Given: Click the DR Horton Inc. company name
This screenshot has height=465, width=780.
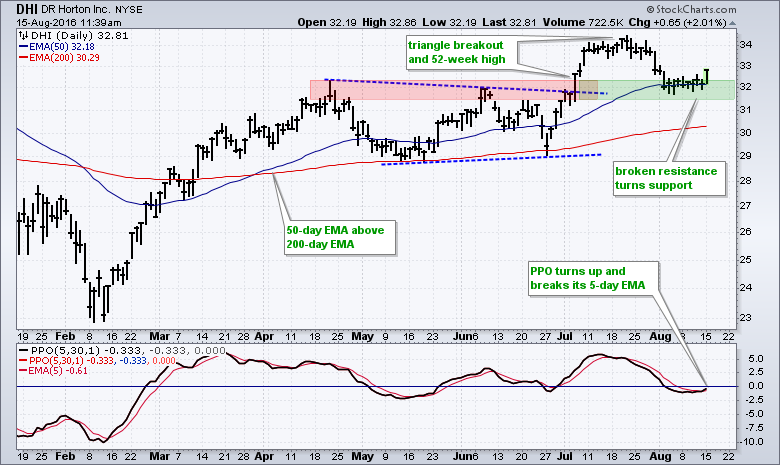Looking at the screenshot, I should point(76,10).
